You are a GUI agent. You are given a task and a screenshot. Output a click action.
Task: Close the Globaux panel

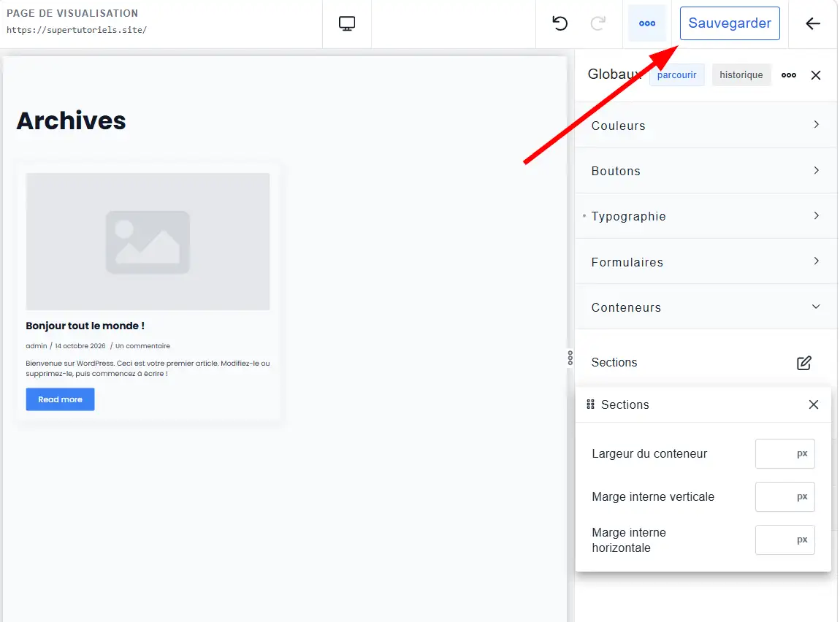pyautogui.click(x=816, y=75)
